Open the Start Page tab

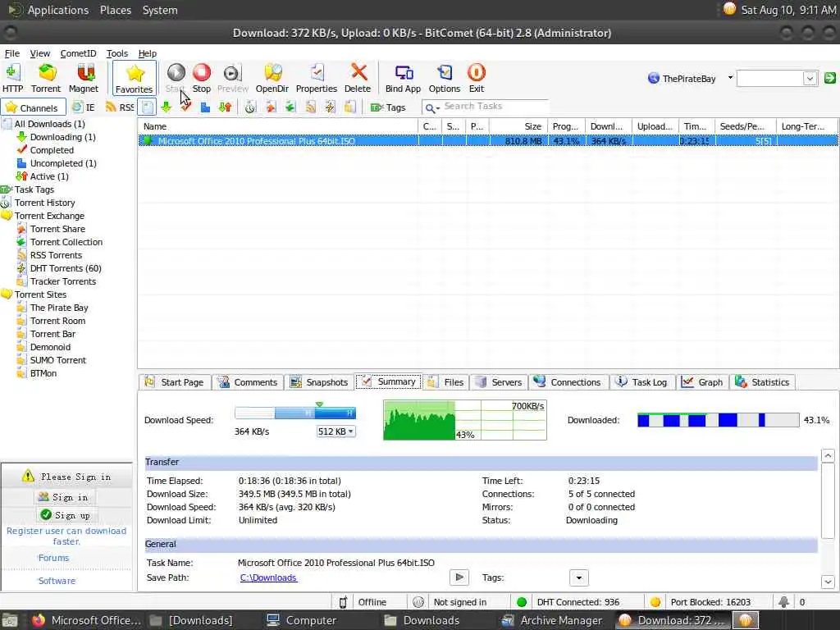coord(175,382)
